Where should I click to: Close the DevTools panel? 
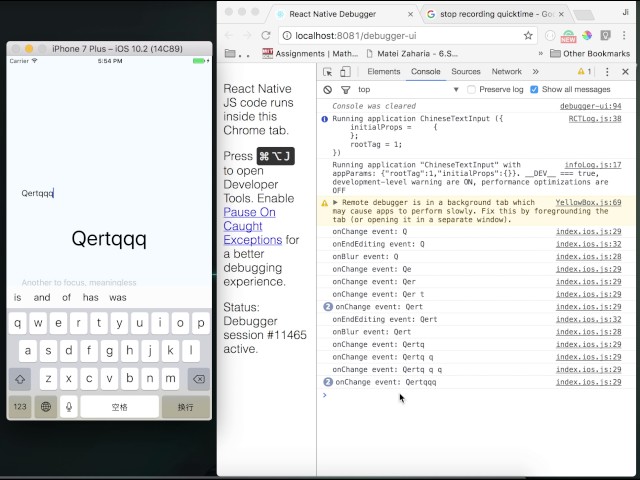pos(625,72)
